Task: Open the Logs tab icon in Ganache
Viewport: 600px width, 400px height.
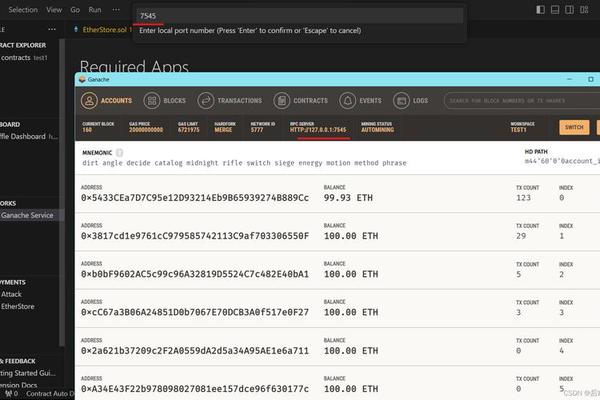Action: 401,101
